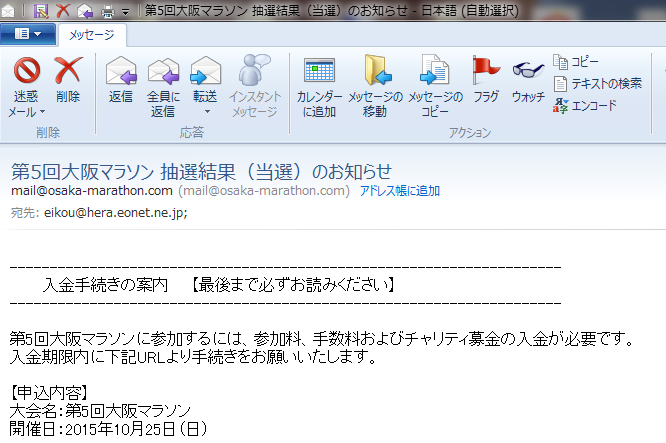Click the 開催日:2015年10月25日 line
The width and height of the screenshot is (666, 443).
point(109,429)
